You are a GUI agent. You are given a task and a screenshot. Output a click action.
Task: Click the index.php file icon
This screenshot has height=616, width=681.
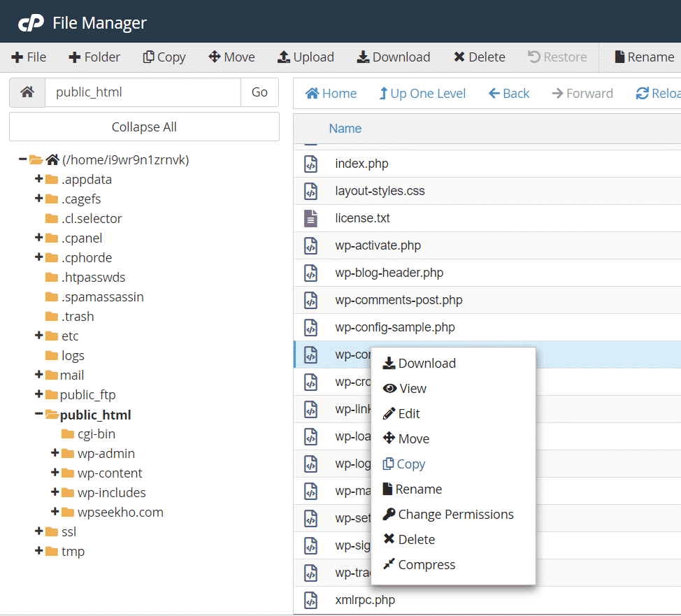coord(310,164)
